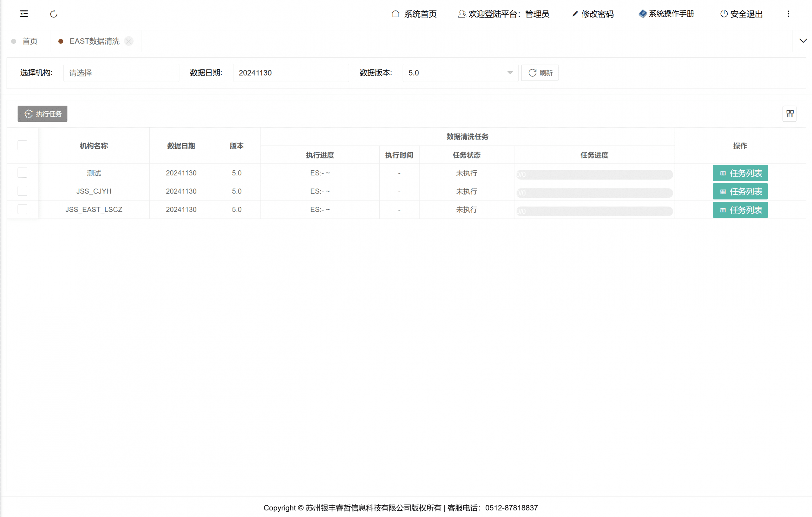Check the JSS_EAST_LSCZ row checkbox
Viewport: 812px width, 517px height.
pos(23,209)
